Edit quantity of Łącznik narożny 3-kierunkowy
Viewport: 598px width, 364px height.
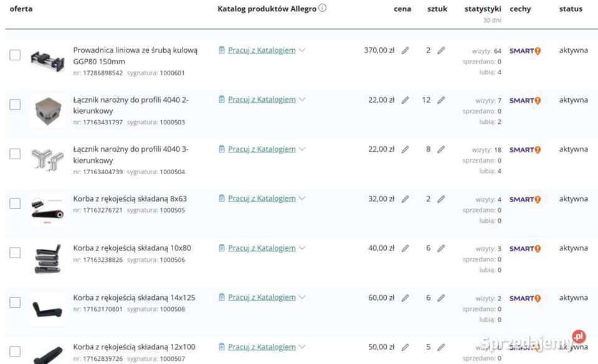(441, 149)
